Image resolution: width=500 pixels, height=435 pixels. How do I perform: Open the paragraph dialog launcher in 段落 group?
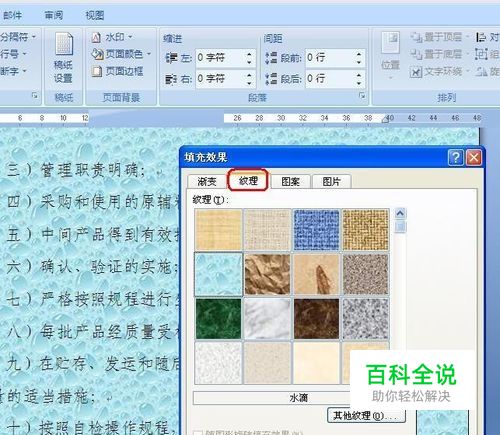click(x=362, y=96)
